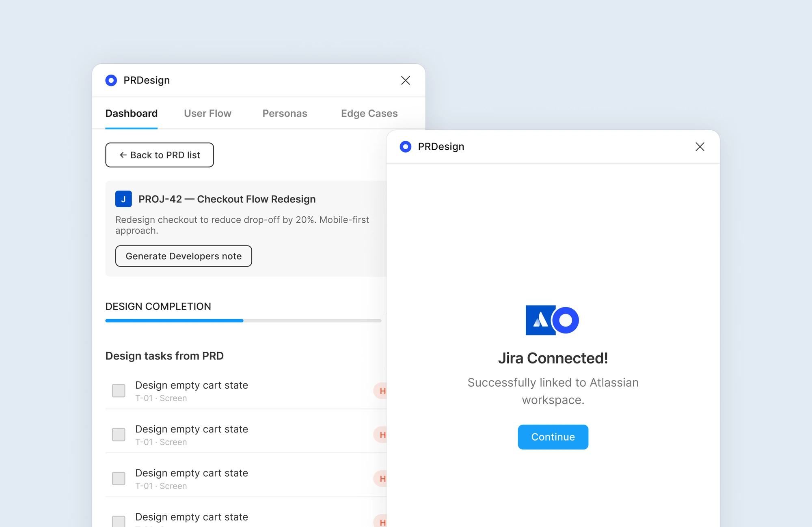This screenshot has height=527, width=812.
Task: Click first task's T-01 · Screen label
Action: [x=161, y=398]
